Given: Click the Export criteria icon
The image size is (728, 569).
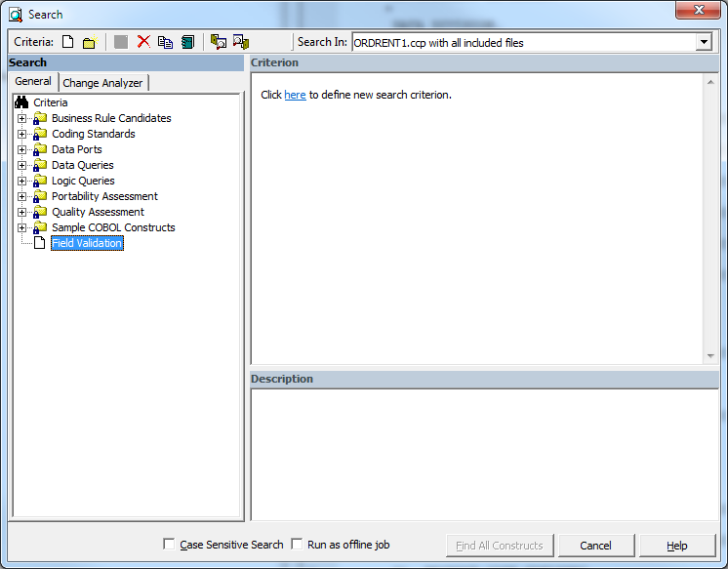Looking at the screenshot, I should pos(241,42).
